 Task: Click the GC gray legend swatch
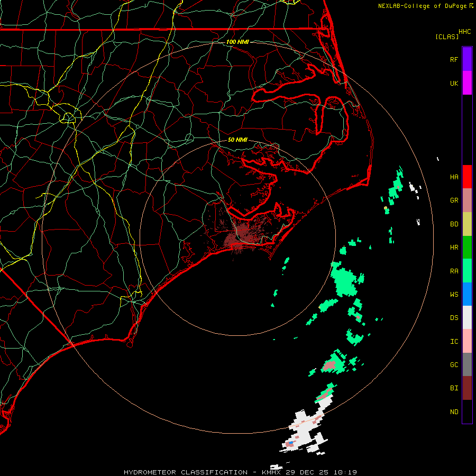(x=467, y=364)
